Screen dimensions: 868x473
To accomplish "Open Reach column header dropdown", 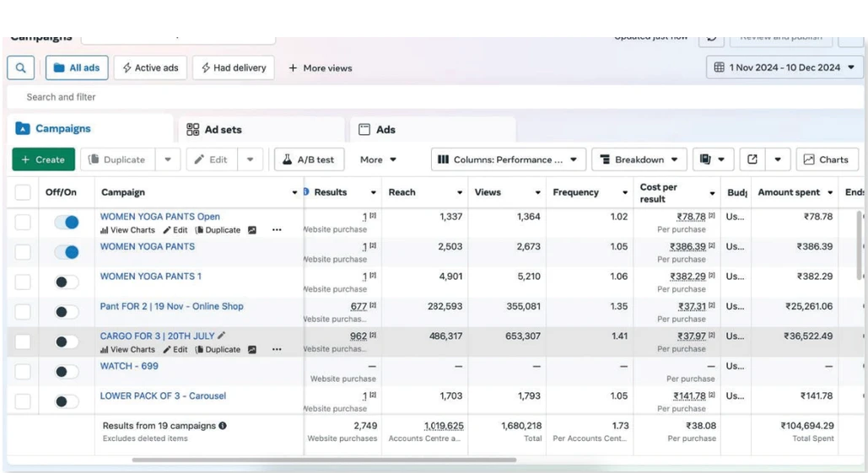I will [x=460, y=192].
